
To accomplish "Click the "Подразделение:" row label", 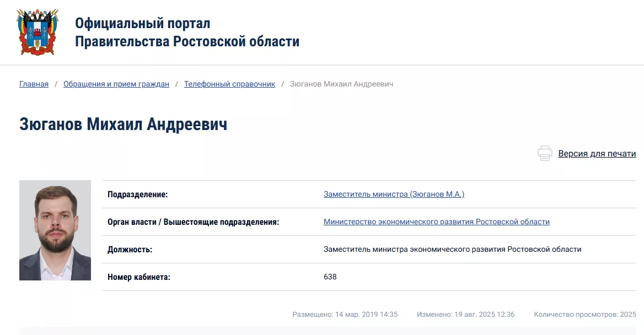I will [137, 194].
